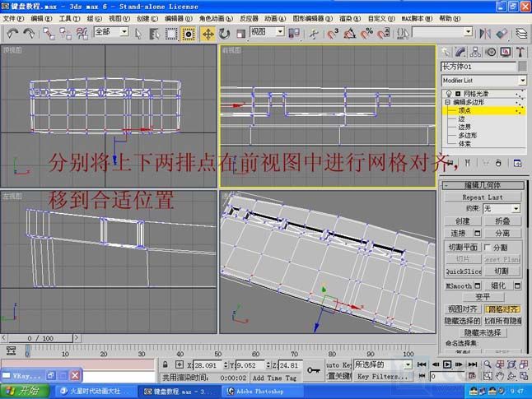
Task: Open the 渲染 menu
Action: tap(349, 19)
